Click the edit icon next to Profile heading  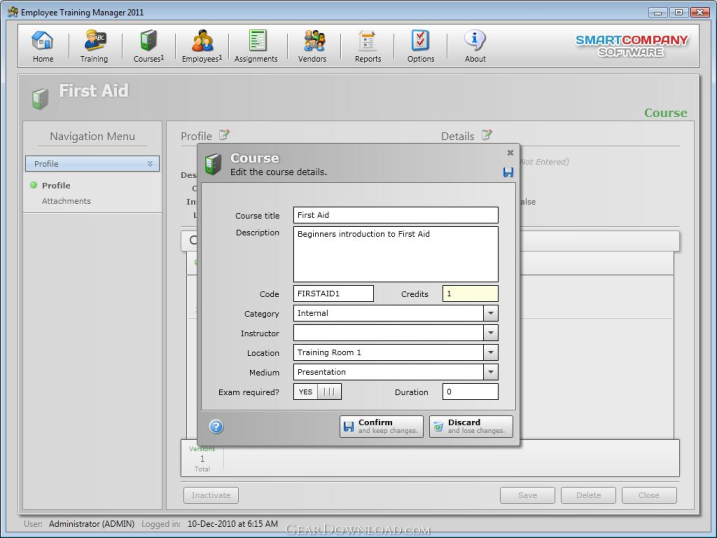click(x=224, y=135)
